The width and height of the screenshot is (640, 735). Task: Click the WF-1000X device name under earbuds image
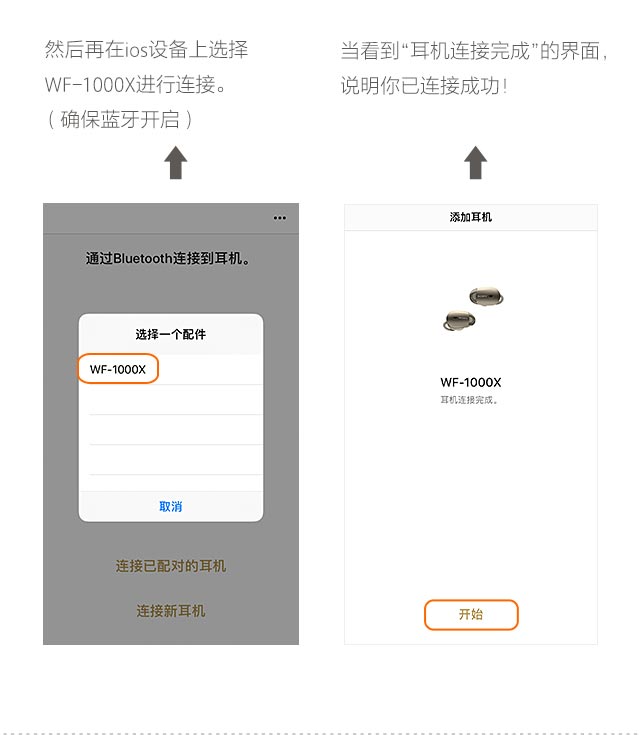(x=471, y=382)
